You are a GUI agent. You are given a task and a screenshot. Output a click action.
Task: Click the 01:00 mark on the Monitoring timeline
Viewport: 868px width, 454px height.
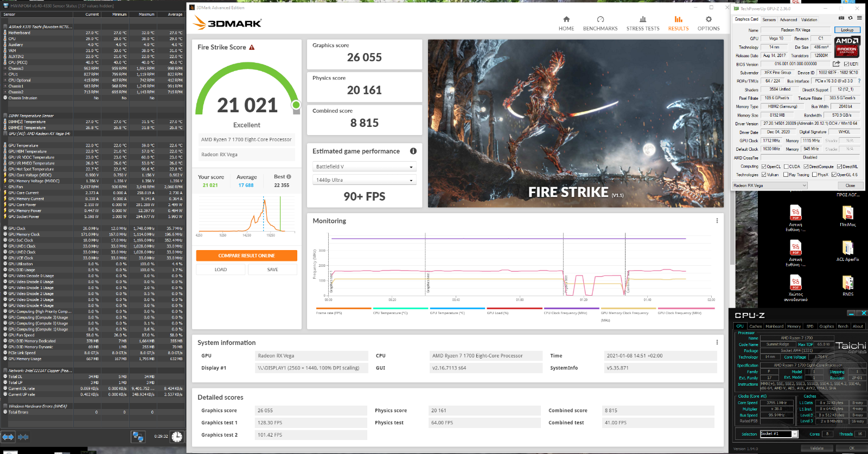(x=520, y=299)
